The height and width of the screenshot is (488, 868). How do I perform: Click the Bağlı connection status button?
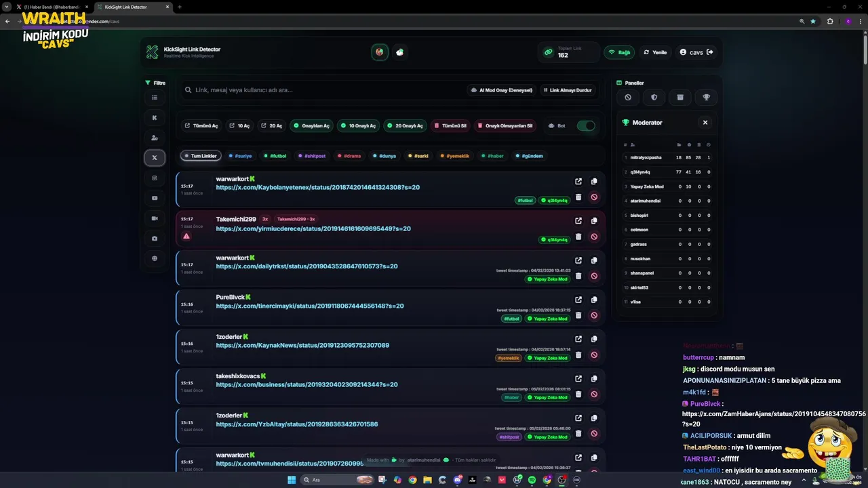(x=618, y=52)
